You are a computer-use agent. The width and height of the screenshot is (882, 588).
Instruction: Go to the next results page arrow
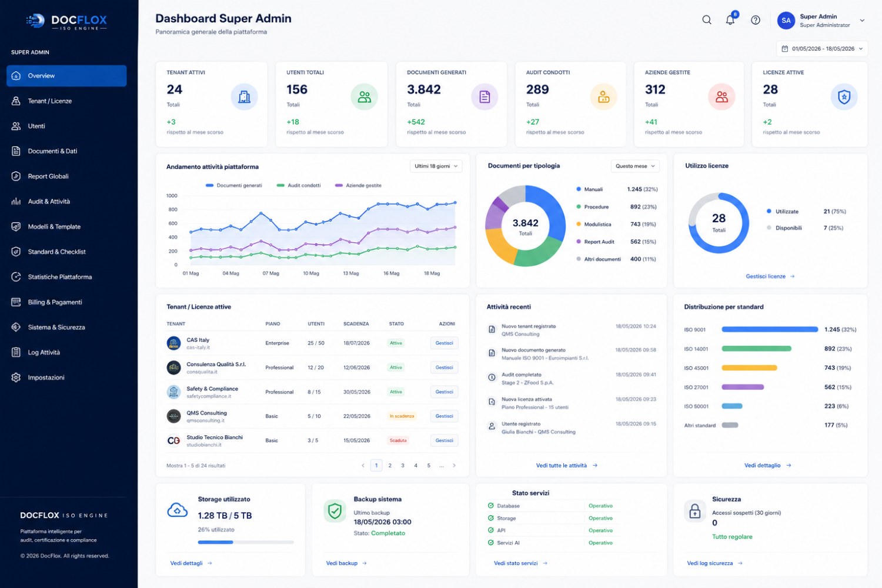454,466
